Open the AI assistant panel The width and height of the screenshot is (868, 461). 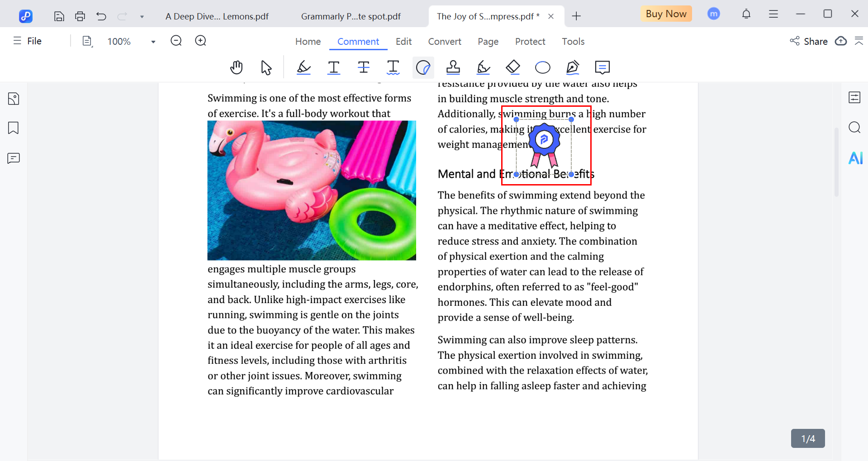pos(855,158)
